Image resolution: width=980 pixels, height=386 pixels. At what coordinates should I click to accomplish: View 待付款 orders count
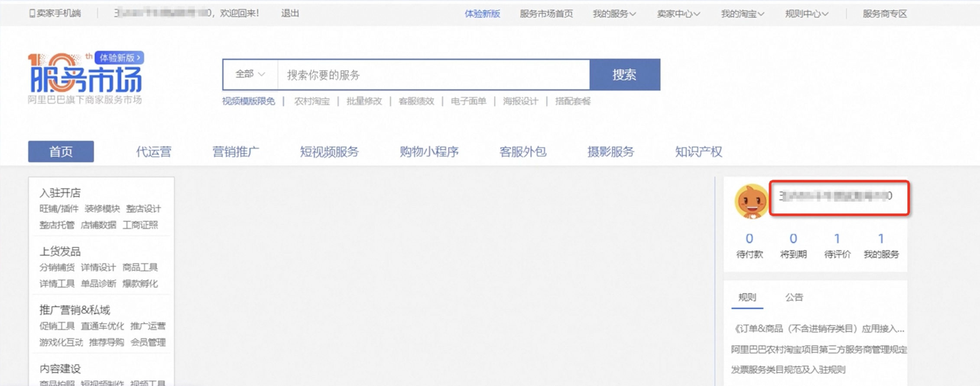click(x=750, y=245)
